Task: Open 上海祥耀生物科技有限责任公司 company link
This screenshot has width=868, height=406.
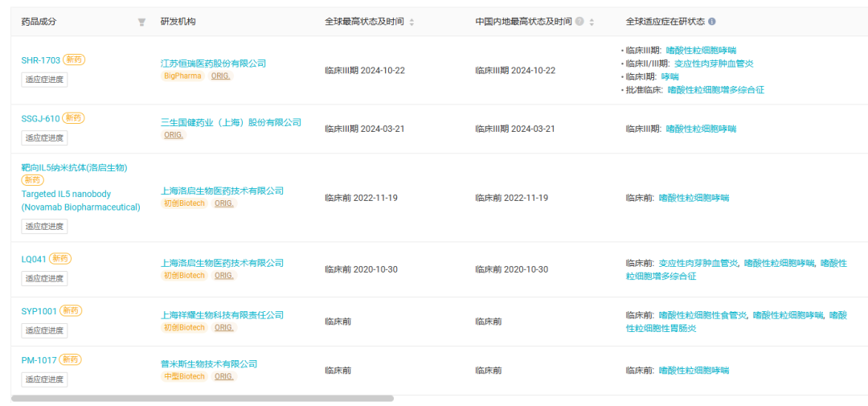Action: [222, 315]
